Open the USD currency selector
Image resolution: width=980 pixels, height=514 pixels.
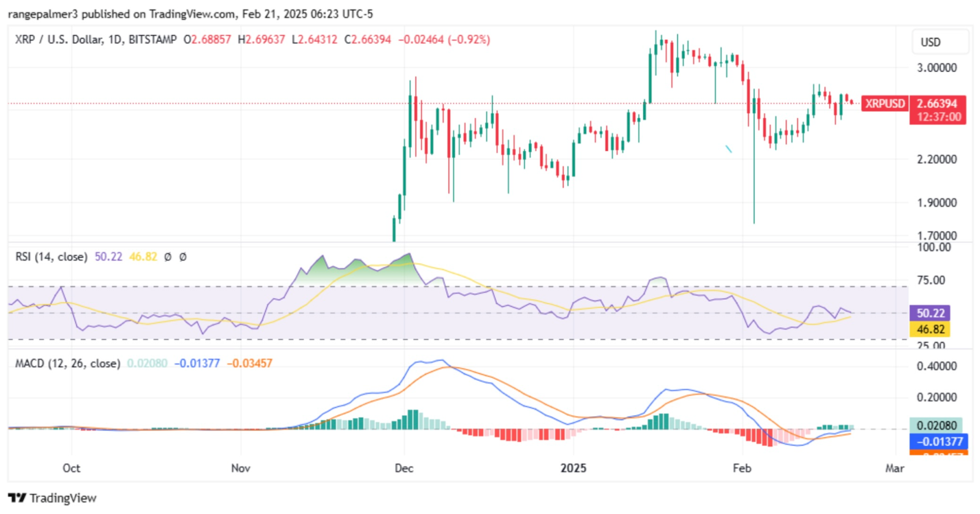point(940,42)
